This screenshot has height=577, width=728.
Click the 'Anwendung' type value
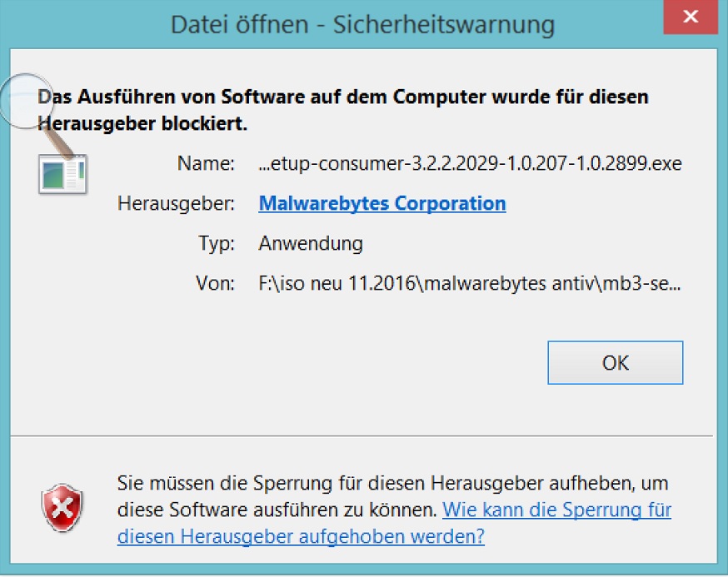[311, 243]
